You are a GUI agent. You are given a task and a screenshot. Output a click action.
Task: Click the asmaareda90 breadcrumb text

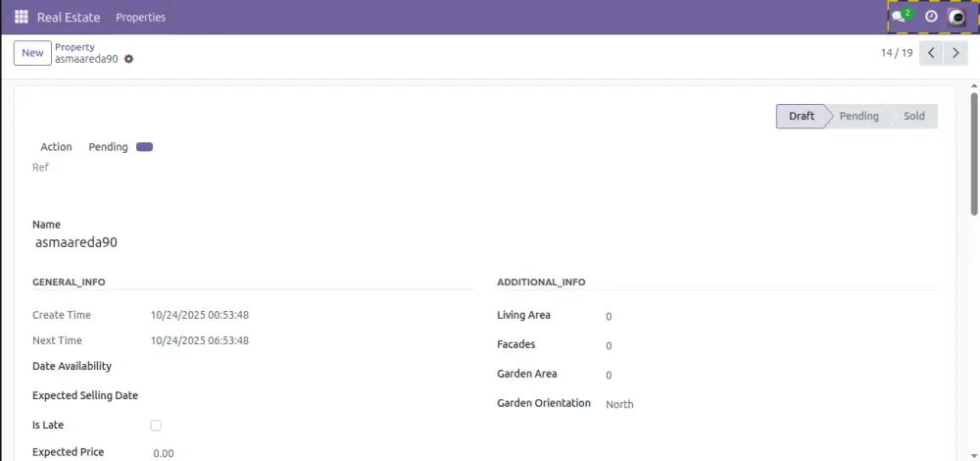click(86, 60)
